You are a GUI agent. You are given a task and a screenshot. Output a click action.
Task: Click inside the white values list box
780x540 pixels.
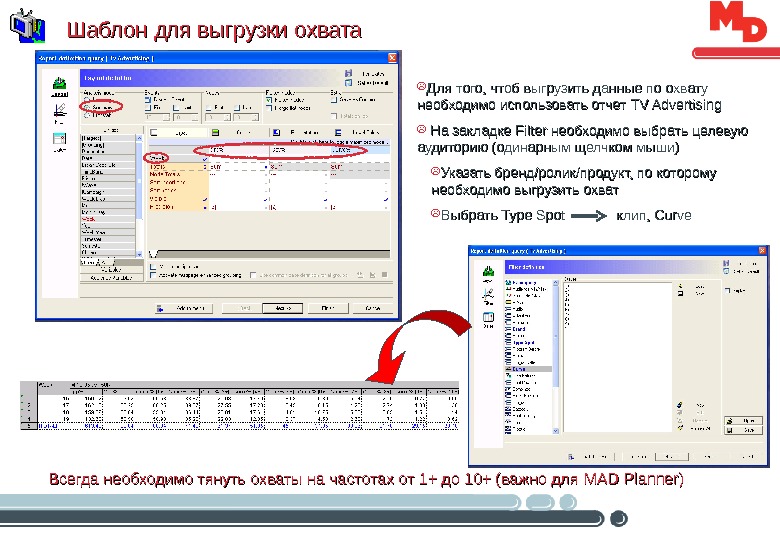[x=617, y=357]
